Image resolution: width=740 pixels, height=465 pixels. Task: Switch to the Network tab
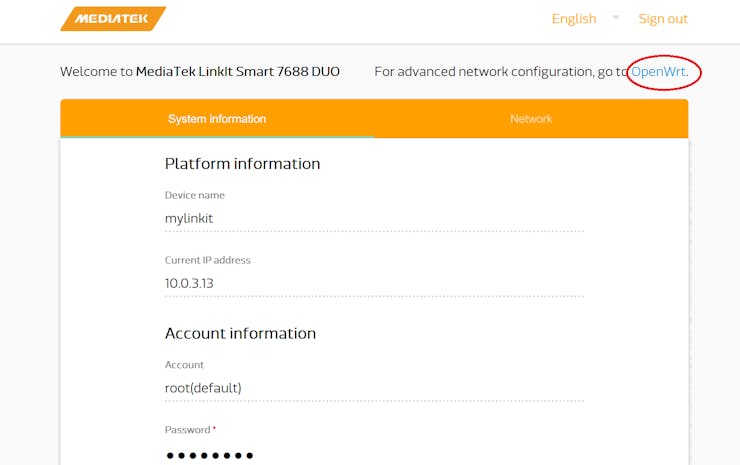click(x=531, y=118)
